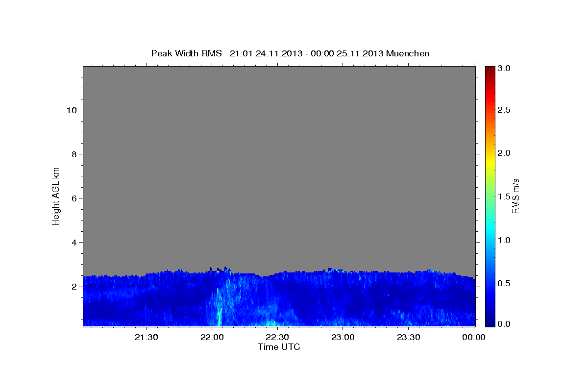Click the dark red top of colorbar
The width and height of the screenshot is (588, 392).
(x=490, y=70)
